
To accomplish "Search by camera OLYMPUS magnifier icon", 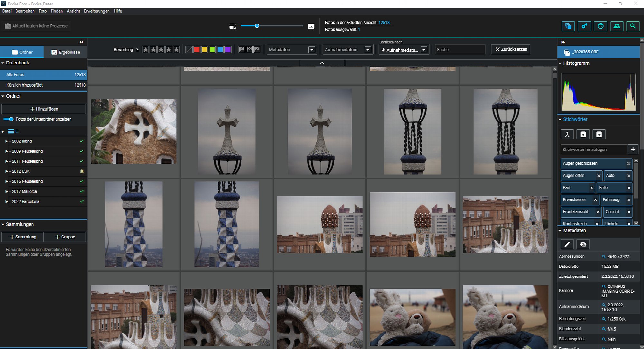I will (604, 286).
